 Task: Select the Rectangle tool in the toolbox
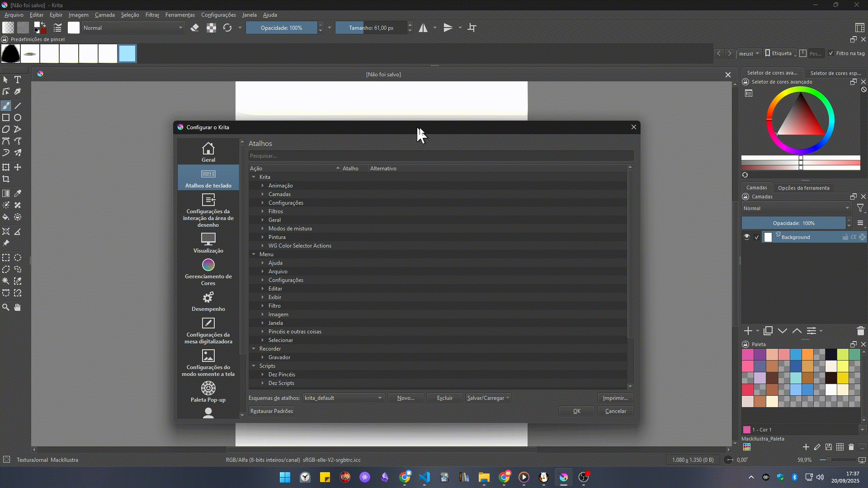pyautogui.click(x=6, y=117)
